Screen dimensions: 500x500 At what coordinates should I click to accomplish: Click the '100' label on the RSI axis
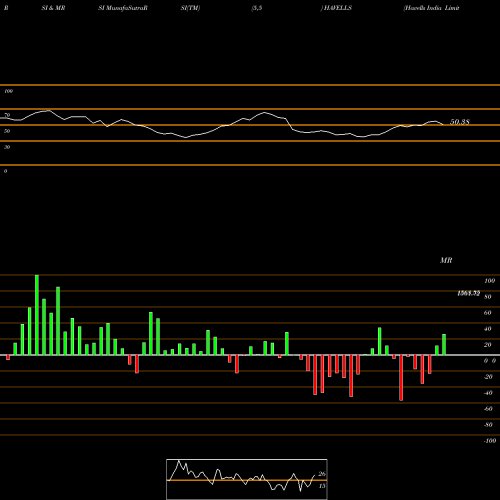pos(8,91)
